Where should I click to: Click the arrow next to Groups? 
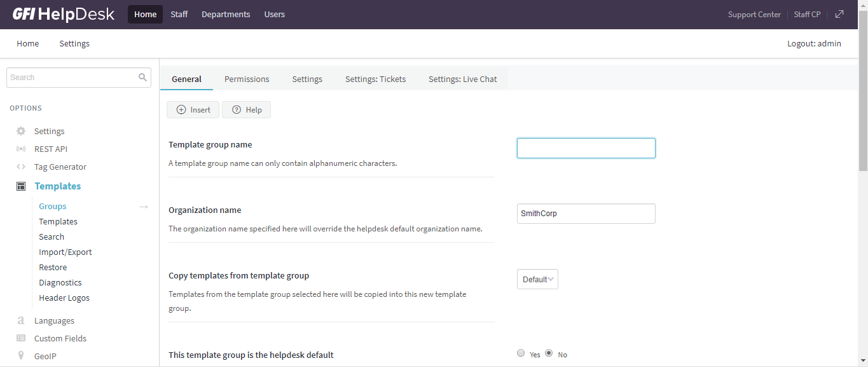144,207
